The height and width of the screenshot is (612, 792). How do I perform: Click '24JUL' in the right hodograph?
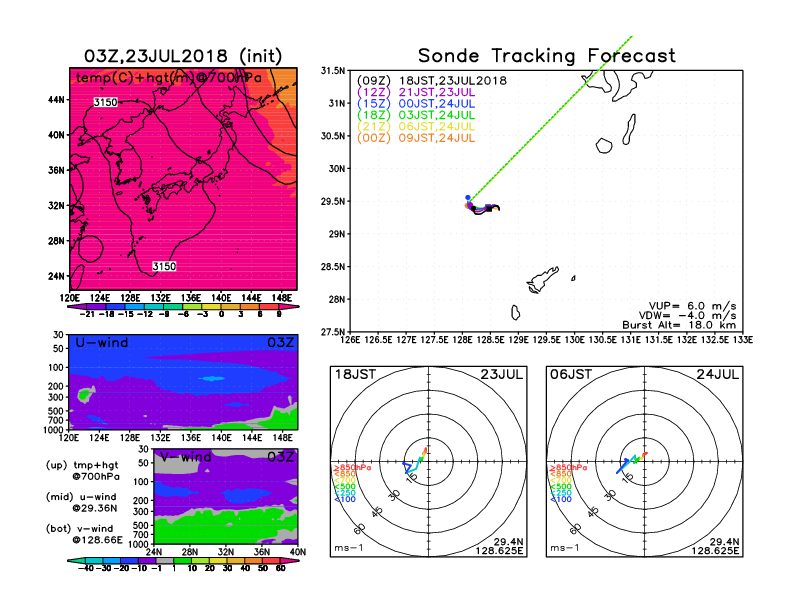coord(718,375)
